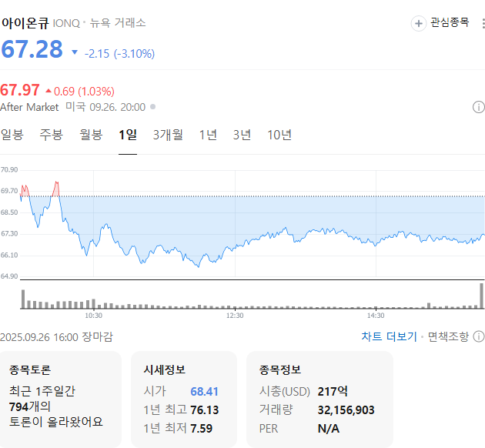Image resolution: width=485 pixels, height=448 pixels.
Task: Click the gray status dot after 20:00
Action: pyautogui.click(x=152, y=107)
